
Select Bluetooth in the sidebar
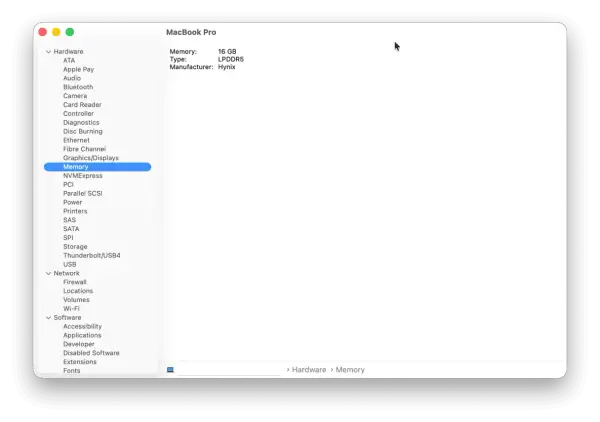pyautogui.click(x=78, y=87)
